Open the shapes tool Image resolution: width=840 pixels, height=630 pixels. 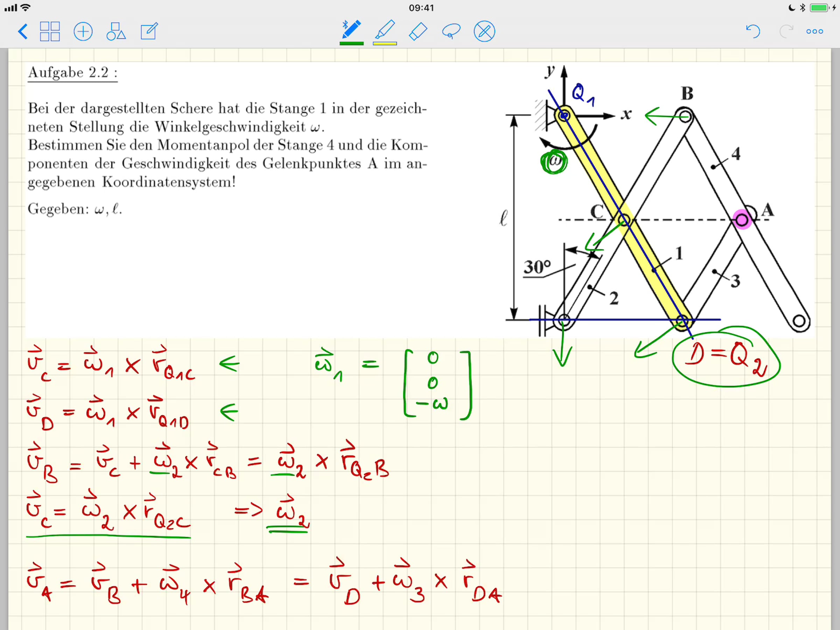pos(116,31)
